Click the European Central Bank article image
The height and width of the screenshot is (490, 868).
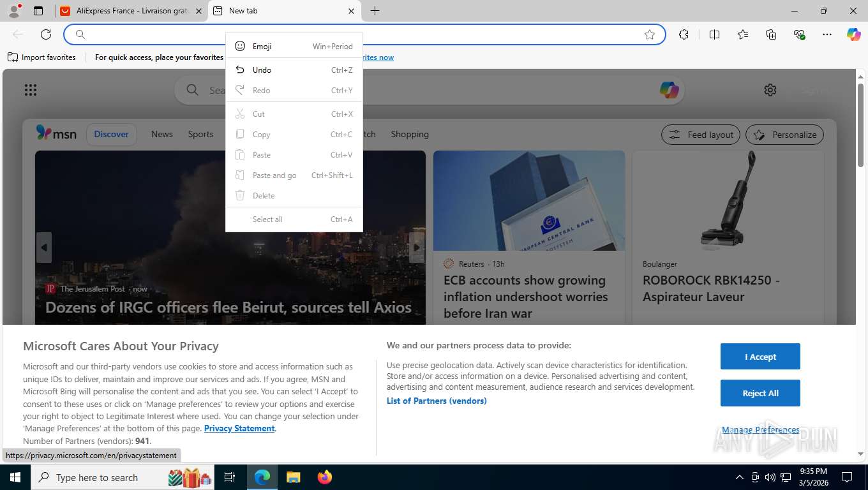coord(529,200)
